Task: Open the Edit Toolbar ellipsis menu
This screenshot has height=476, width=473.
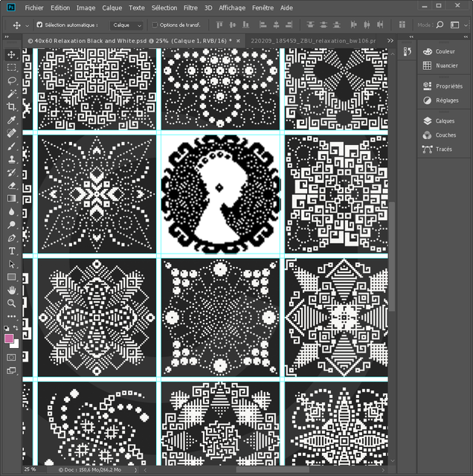Action: [11, 316]
